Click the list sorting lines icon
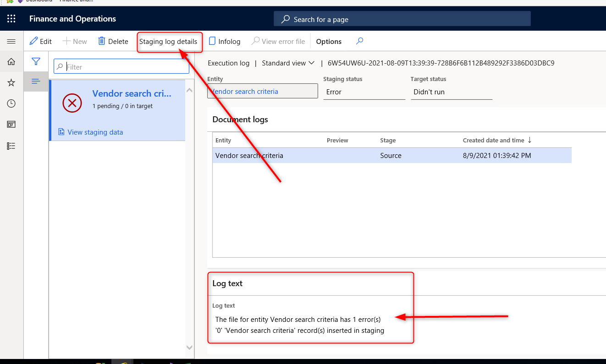This screenshot has height=364, width=606. pos(36,81)
